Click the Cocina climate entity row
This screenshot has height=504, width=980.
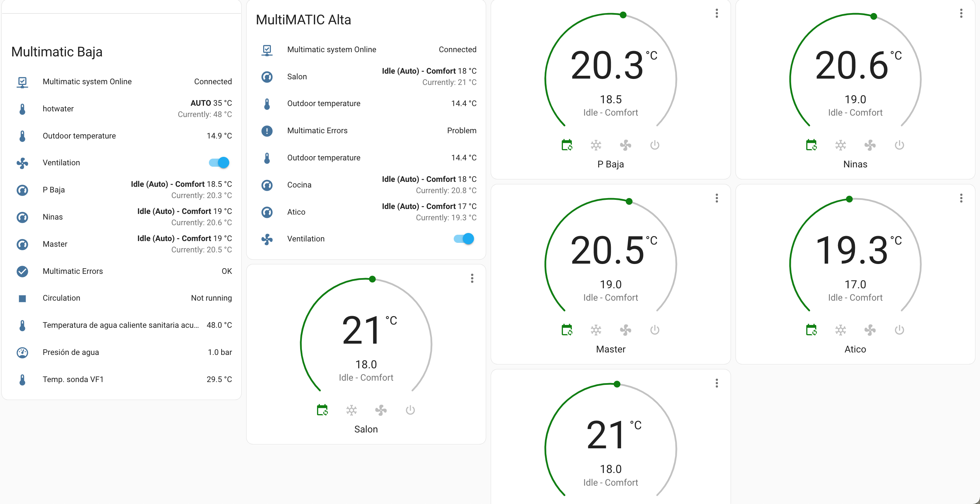(299, 185)
